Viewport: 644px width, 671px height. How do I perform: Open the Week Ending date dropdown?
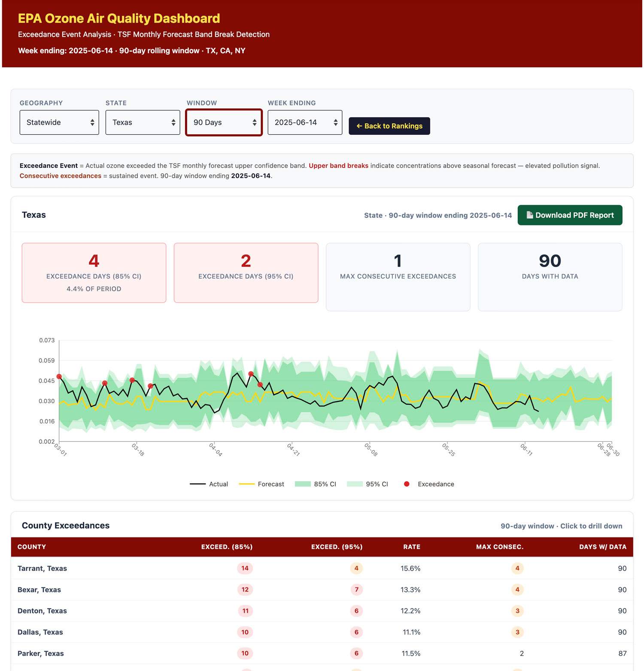(305, 122)
